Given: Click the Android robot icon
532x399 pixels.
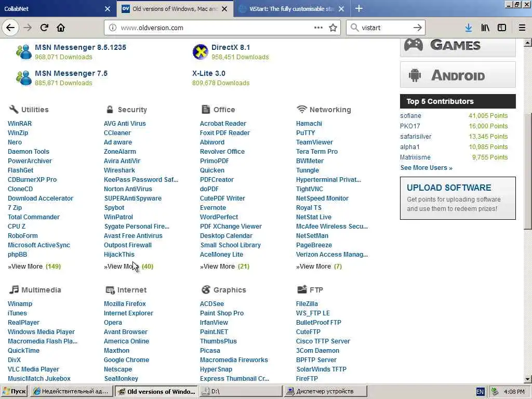Looking at the screenshot, I should (x=415, y=75).
